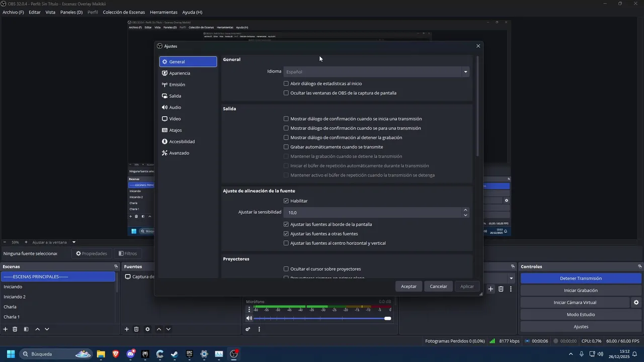Click the Ajustes dialog vertical scrollbar
This screenshot has height=362, width=644.
[x=477, y=106]
